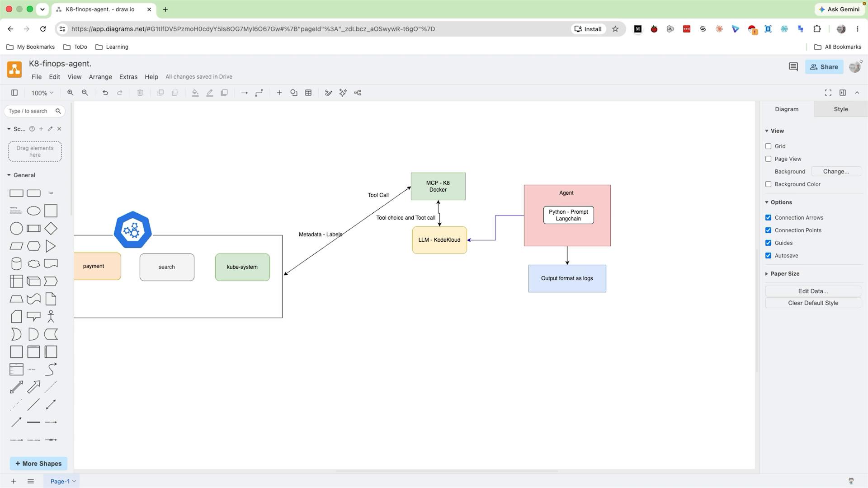Select the line color pencil icon

pos(210,93)
